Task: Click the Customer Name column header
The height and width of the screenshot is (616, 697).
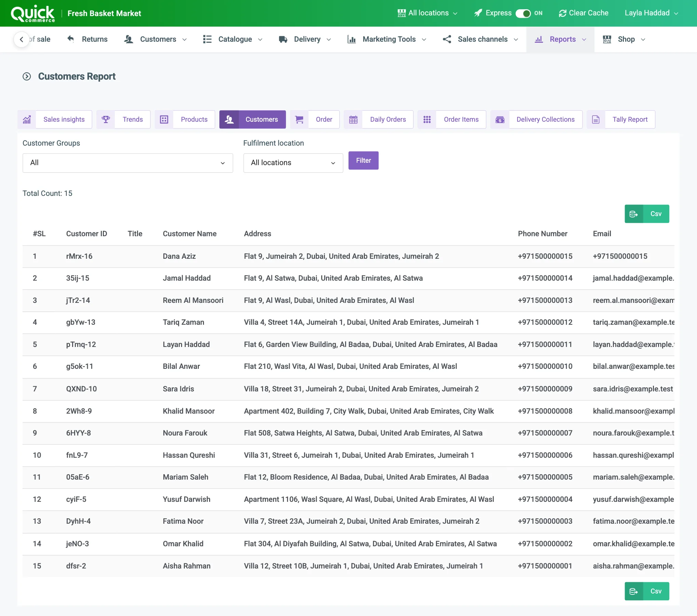Action: click(x=190, y=234)
